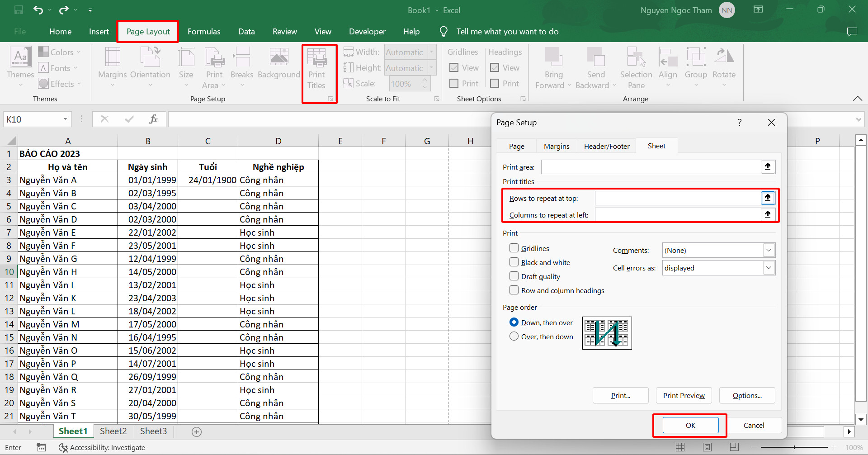Enable the Gridlines print checkbox in dialog

514,248
